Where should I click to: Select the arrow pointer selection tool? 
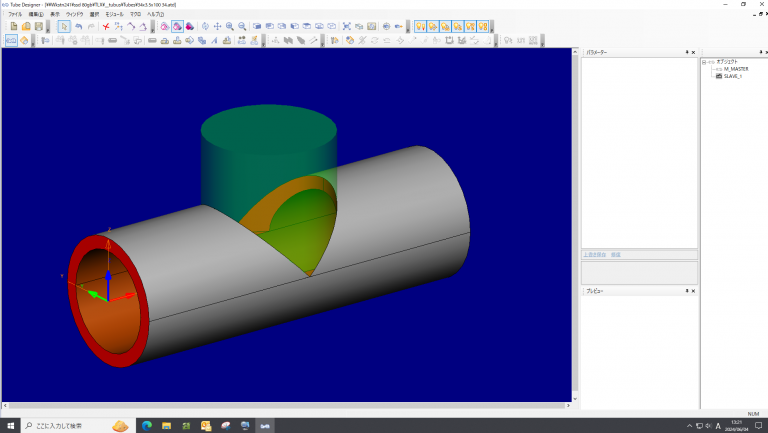[x=64, y=26]
